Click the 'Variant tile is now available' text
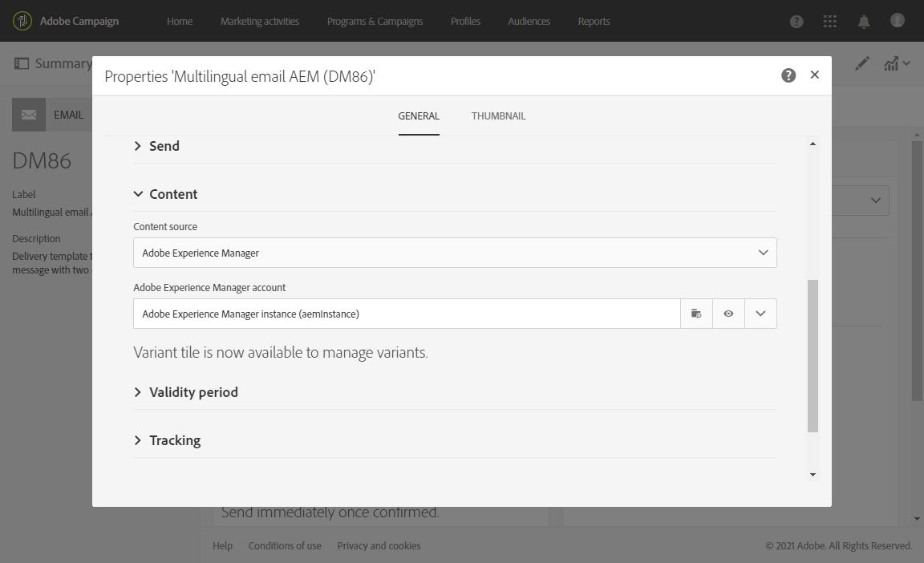Screen dimensions: 924x563 281,353
